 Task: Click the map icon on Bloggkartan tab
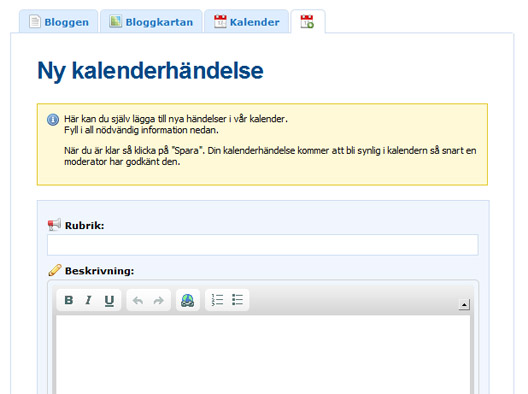[116, 22]
